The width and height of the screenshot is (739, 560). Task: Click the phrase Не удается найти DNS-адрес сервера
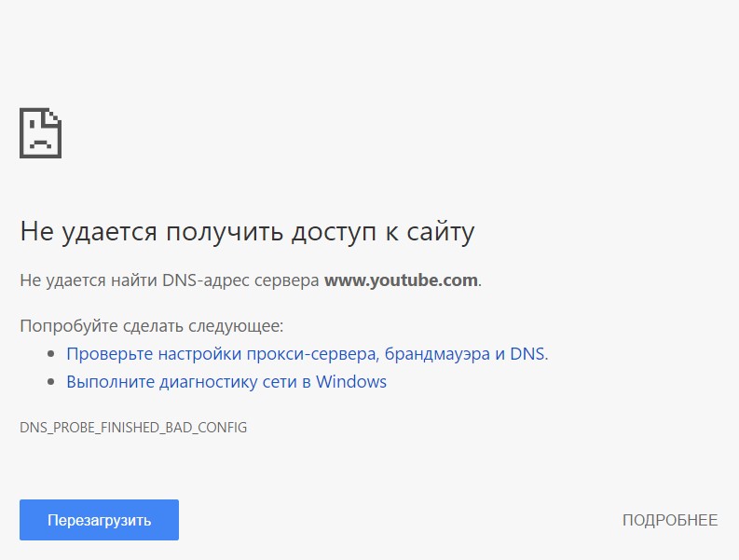[170, 280]
